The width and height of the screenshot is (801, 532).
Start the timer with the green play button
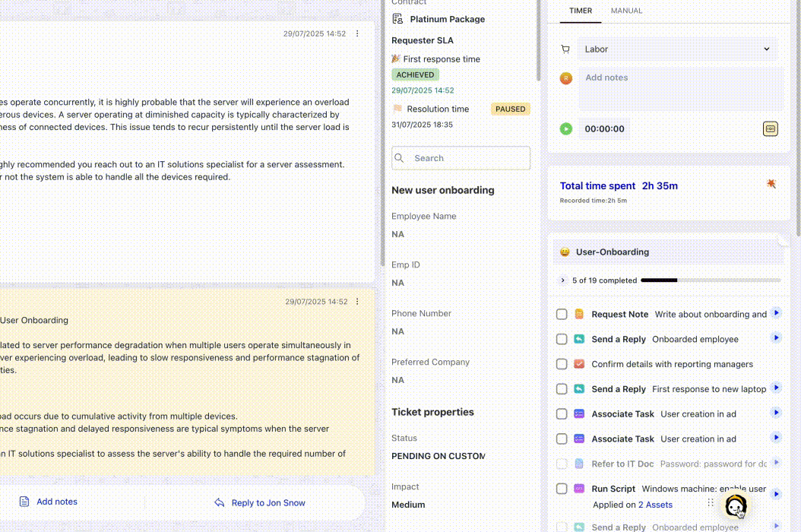(x=565, y=128)
